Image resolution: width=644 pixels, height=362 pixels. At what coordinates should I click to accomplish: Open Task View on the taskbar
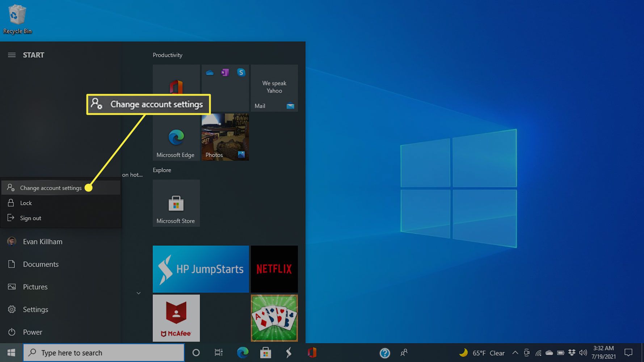coord(219,353)
